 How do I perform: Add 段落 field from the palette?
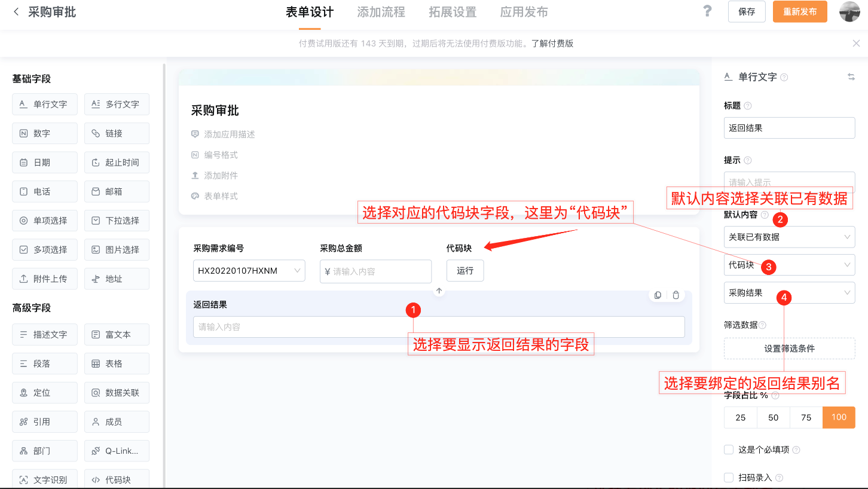(45, 363)
